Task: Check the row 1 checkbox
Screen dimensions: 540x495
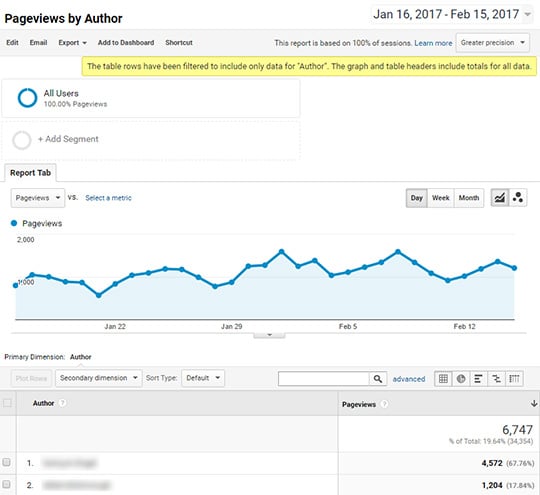Action: click(6, 462)
